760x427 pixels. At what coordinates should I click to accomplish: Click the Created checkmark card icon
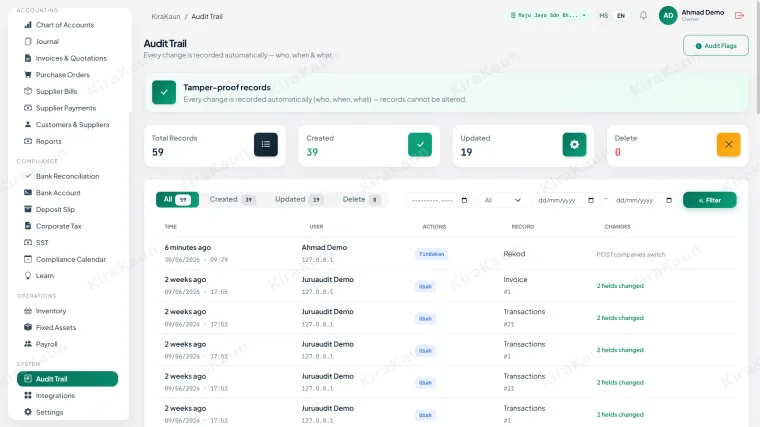pyautogui.click(x=420, y=144)
